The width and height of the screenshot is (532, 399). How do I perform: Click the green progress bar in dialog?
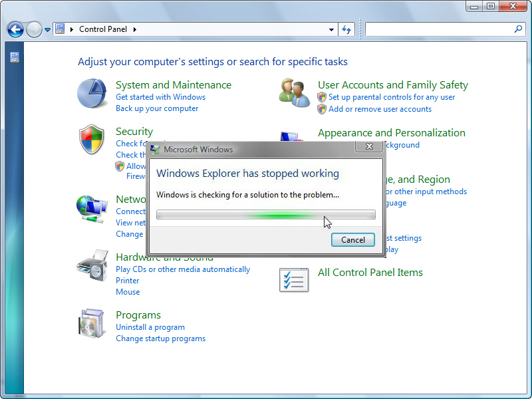265,214
